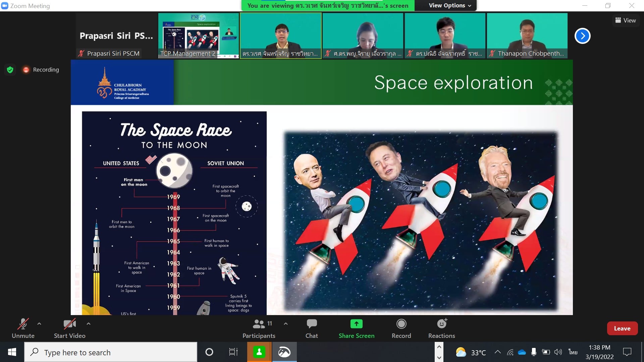The image size is (644, 362).
Task: Click the taskbar search box
Action: 111,352
